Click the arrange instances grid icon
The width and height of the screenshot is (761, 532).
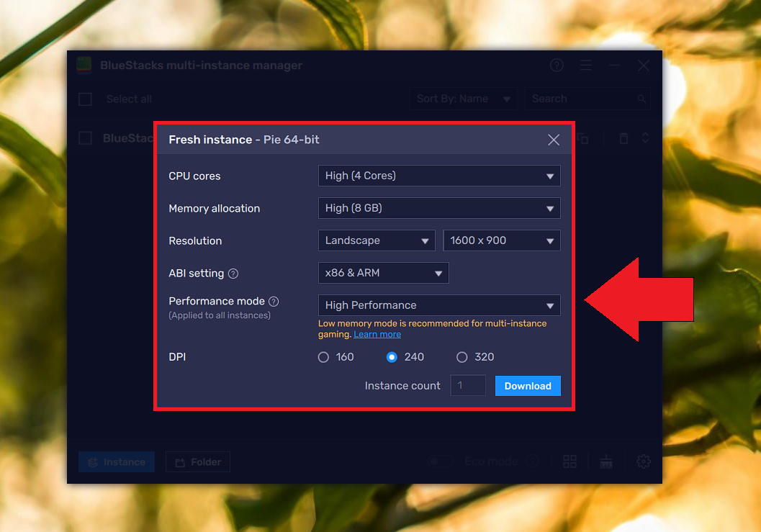click(x=569, y=461)
